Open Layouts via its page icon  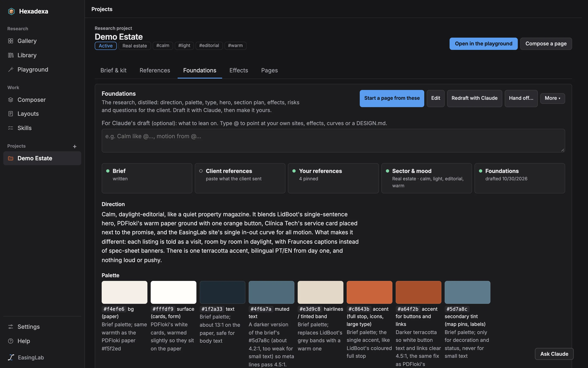tap(10, 114)
